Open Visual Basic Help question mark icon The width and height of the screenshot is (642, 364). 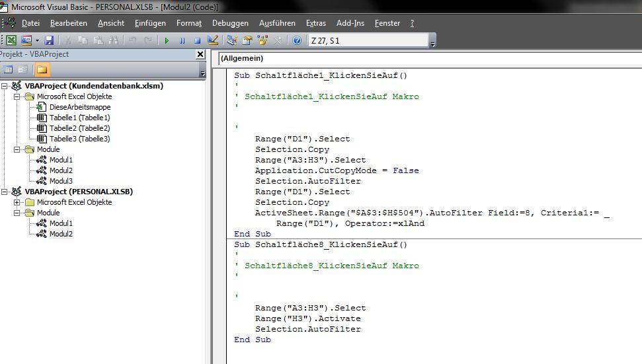[297, 40]
